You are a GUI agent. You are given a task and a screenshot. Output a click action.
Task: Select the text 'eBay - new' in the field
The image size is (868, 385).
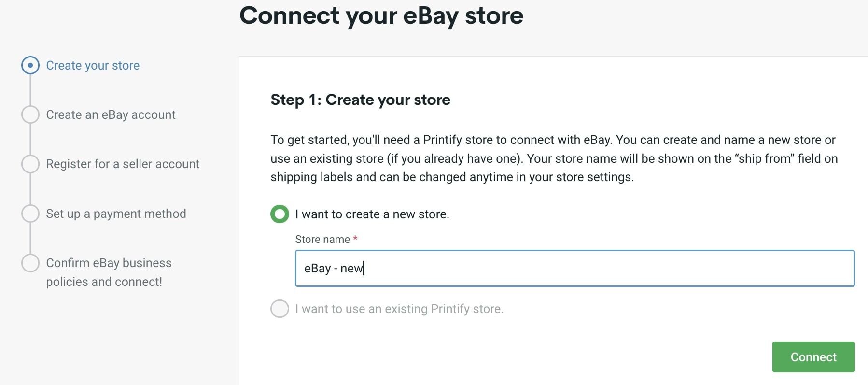coord(335,269)
